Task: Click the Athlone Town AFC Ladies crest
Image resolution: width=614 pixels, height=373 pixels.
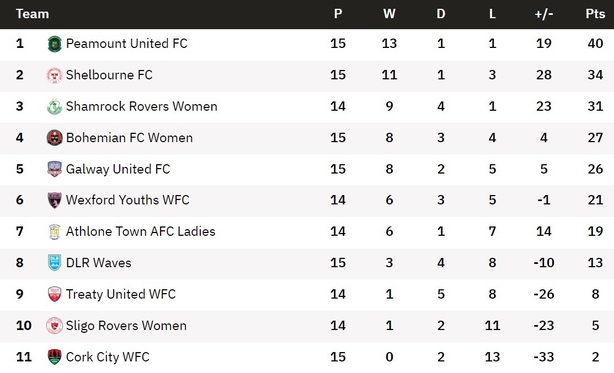Action: click(x=54, y=231)
